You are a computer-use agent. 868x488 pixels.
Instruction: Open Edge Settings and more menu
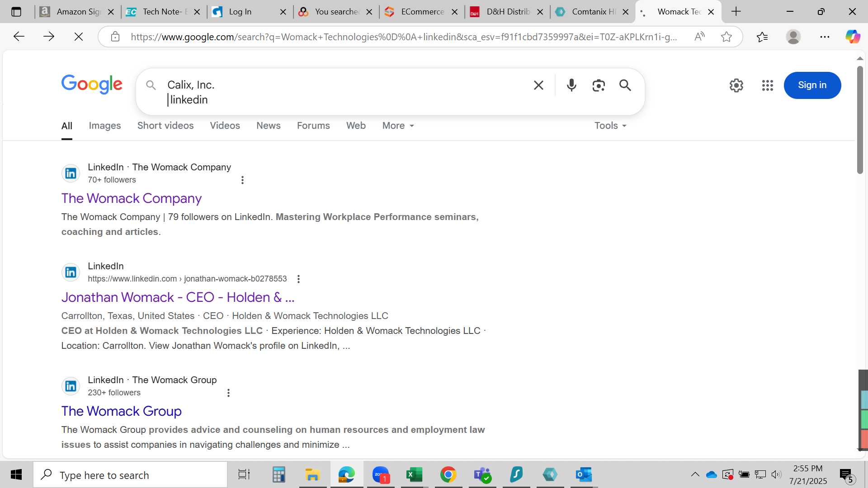825,37
